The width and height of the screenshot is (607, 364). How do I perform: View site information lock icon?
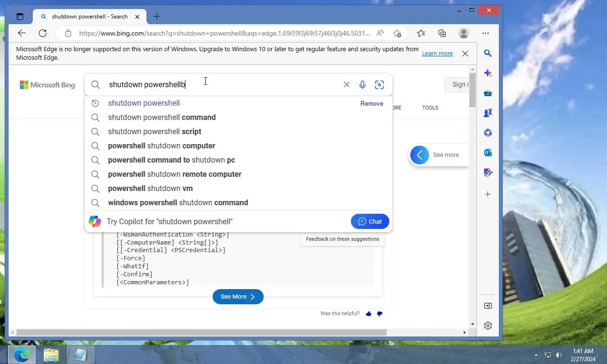point(68,33)
